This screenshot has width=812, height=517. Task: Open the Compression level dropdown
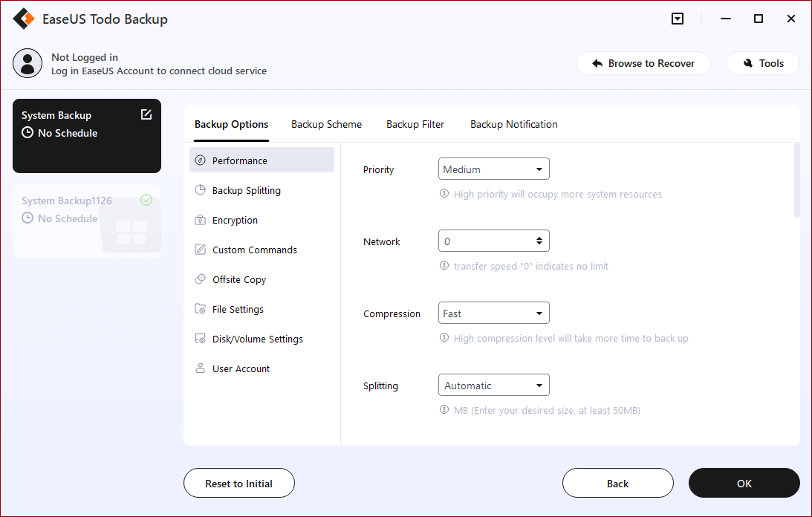[x=493, y=313]
